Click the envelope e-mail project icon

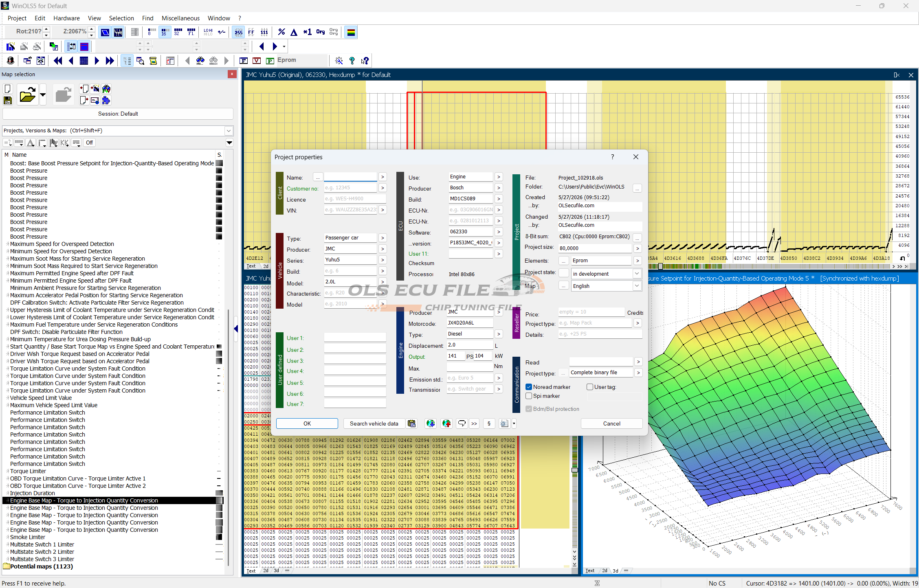click(x=95, y=100)
